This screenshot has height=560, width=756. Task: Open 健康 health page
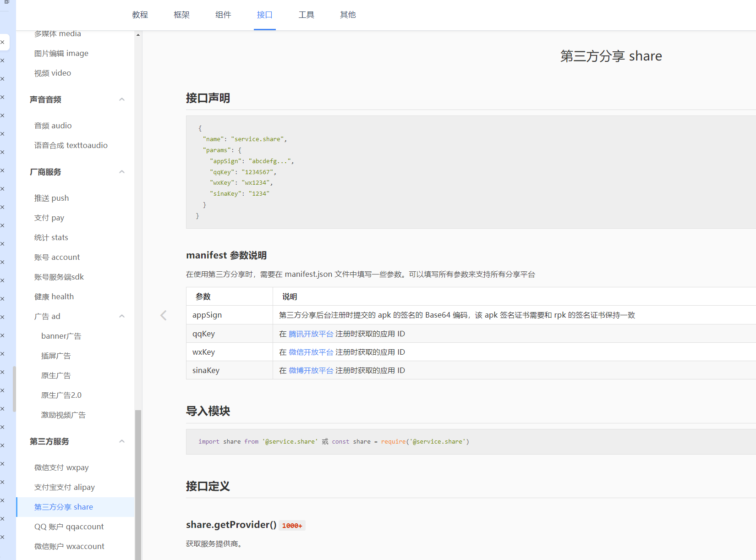[54, 296]
